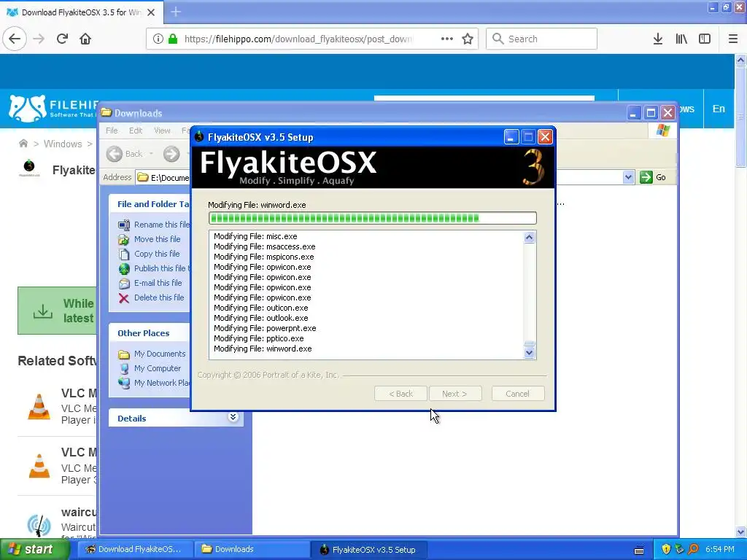747x560 pixels.
Task: Click first VLC media player cone icon
Action: (39, 407)
